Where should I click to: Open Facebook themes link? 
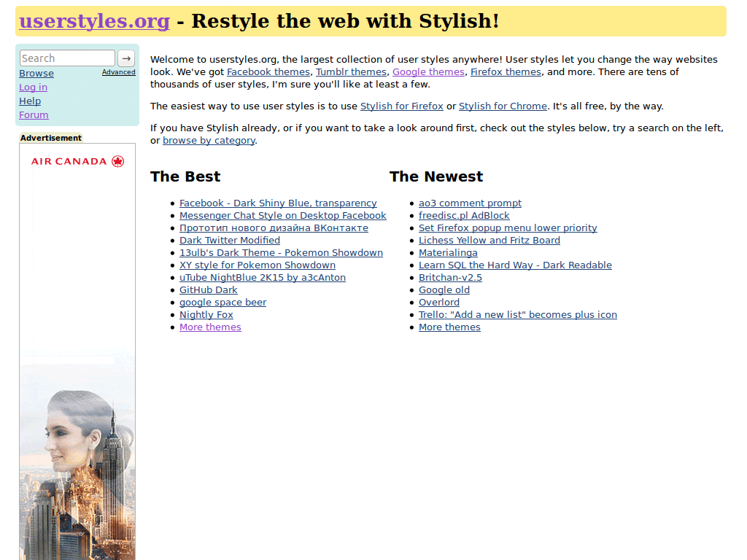[268, 72]
